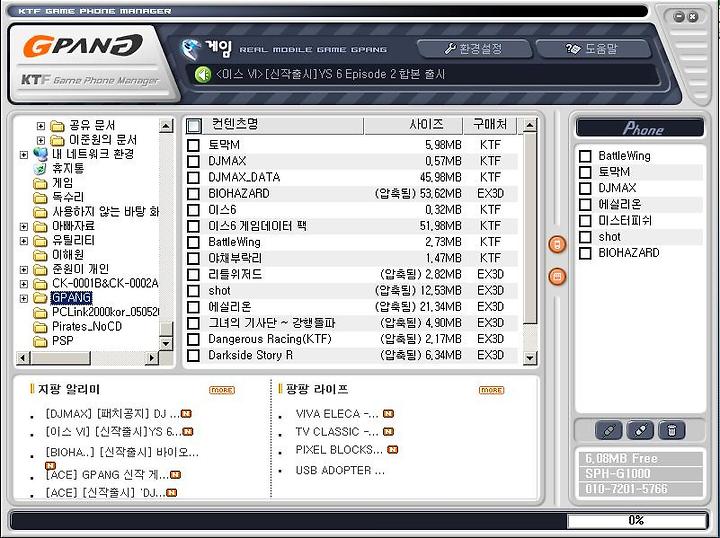Viewport: 720px width, 538px height.
Task: Sort by 컨텐츠명 column header
Action: coord(283,125)
